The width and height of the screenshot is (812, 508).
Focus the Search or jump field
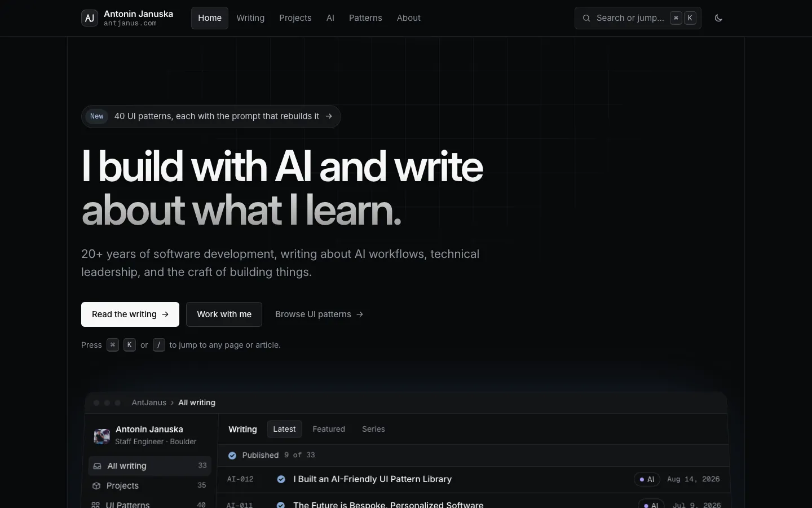[x=638, y=18]
